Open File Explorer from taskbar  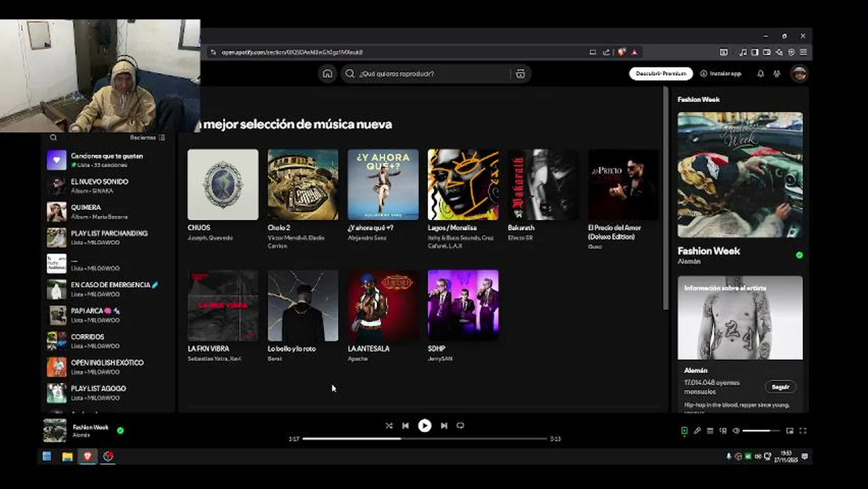pos(67,456)
